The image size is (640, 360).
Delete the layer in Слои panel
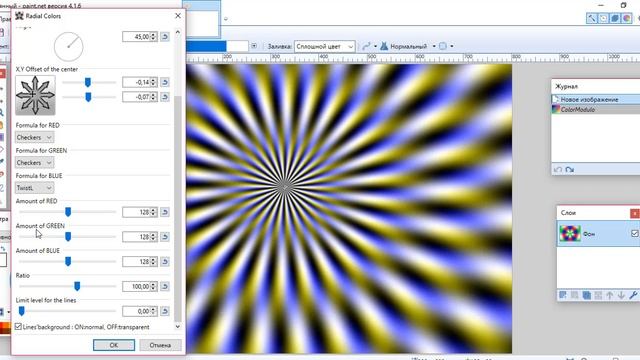tap(575, 295)
